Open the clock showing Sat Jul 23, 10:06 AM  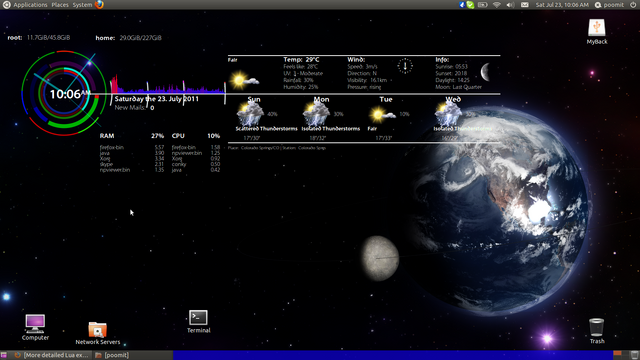[562, 5]
